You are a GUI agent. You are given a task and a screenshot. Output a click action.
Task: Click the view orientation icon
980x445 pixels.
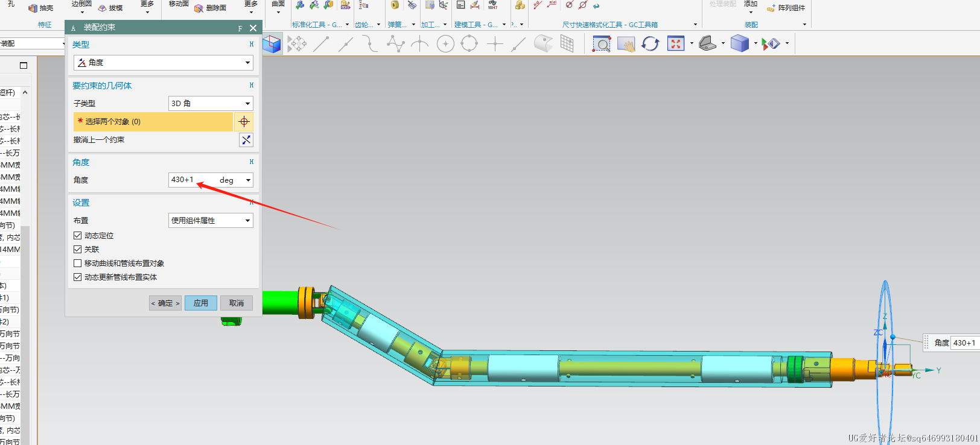[x=707, y=43]
